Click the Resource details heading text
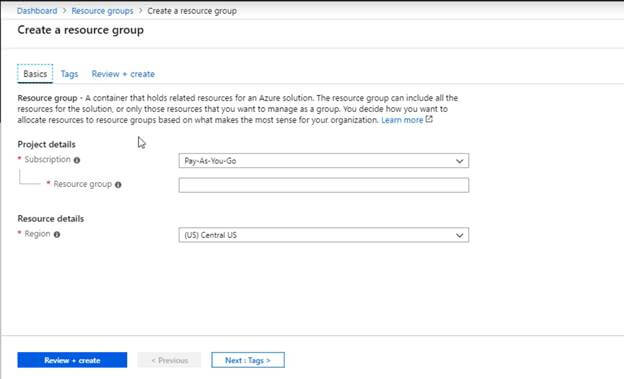The height and width of the screenshot is (379, 624). pyautogui.click(x=51, y=219)
